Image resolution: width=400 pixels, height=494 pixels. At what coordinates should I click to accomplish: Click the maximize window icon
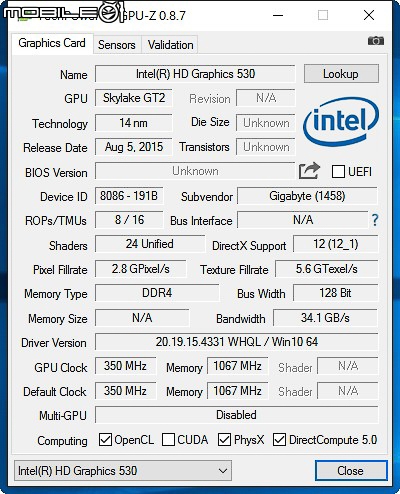[323, 15]
